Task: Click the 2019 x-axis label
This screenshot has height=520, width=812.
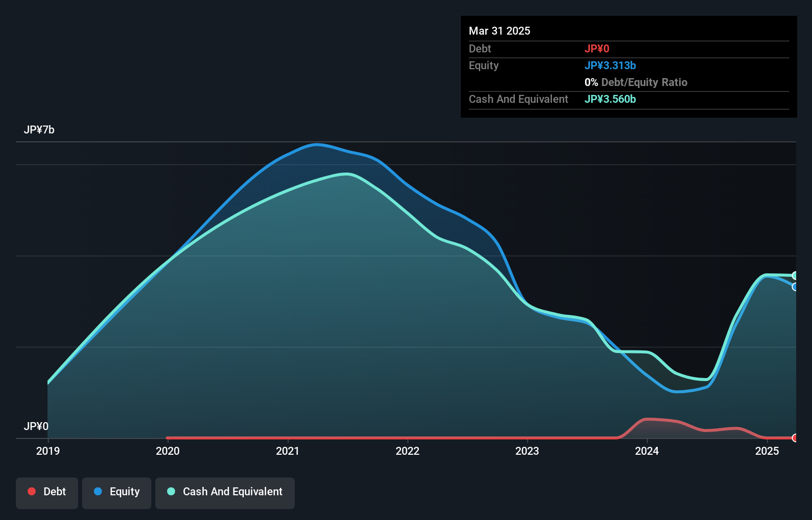Action: click(48, 451)
